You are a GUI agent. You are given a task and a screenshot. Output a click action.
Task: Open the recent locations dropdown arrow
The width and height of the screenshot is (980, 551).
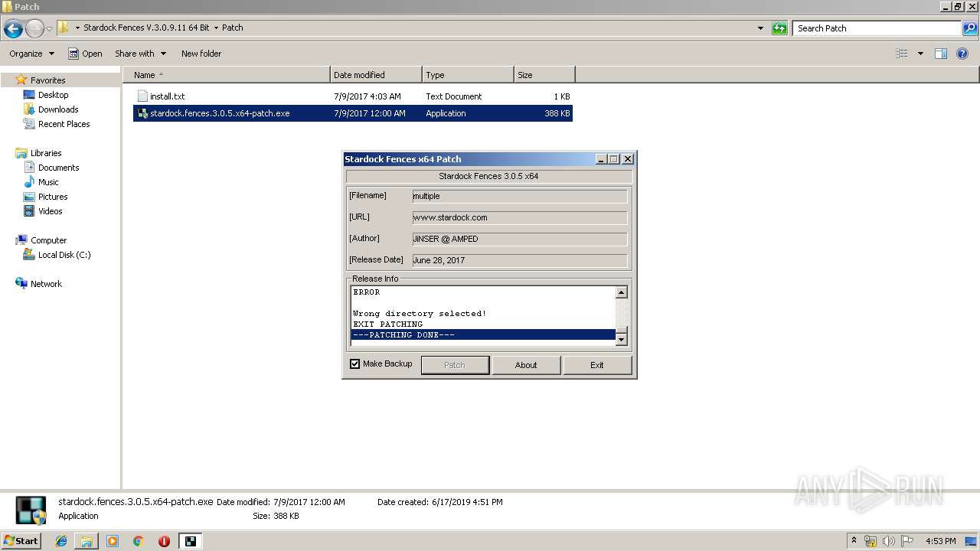(x=50, y=29)
